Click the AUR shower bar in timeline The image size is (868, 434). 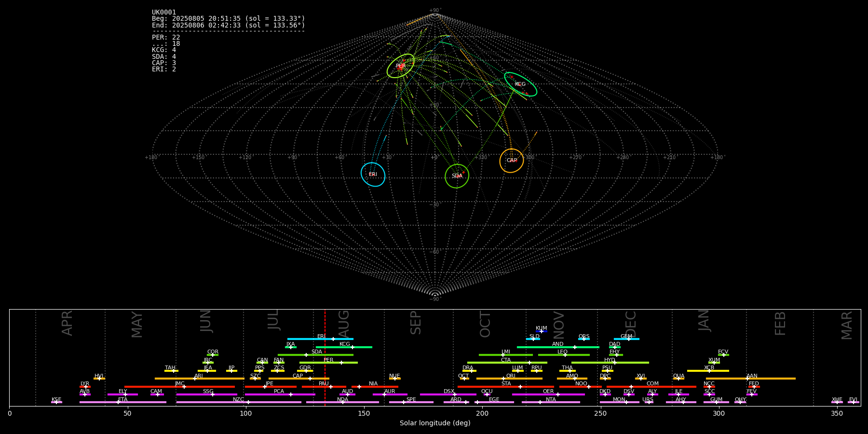tap(390, 394)
